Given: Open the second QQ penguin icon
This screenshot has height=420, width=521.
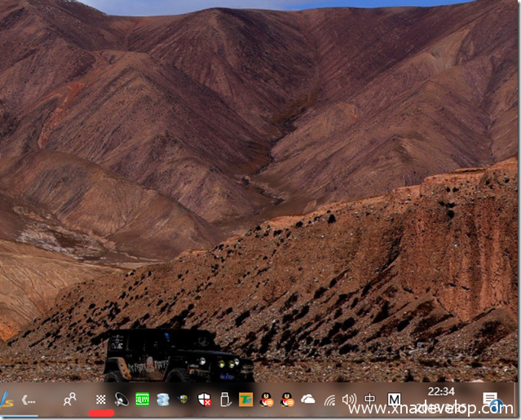Looking at the screenshot, I should (287, 400).
